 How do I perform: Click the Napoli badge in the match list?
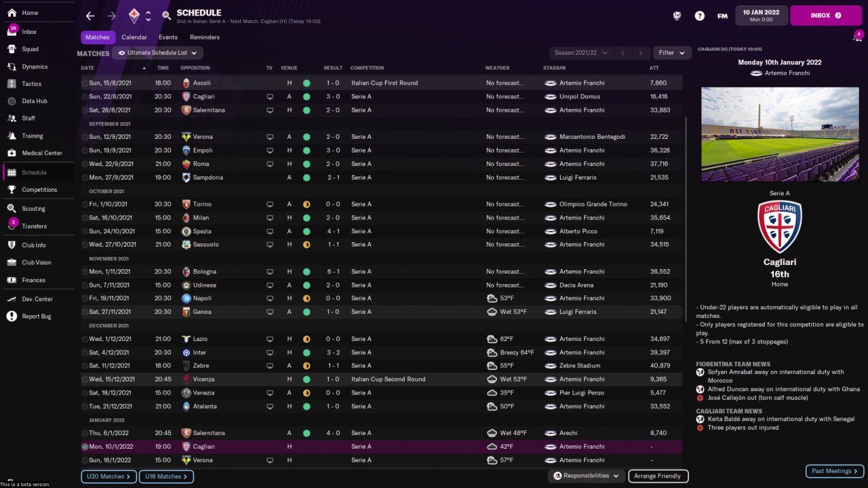[x=186, y=298]
